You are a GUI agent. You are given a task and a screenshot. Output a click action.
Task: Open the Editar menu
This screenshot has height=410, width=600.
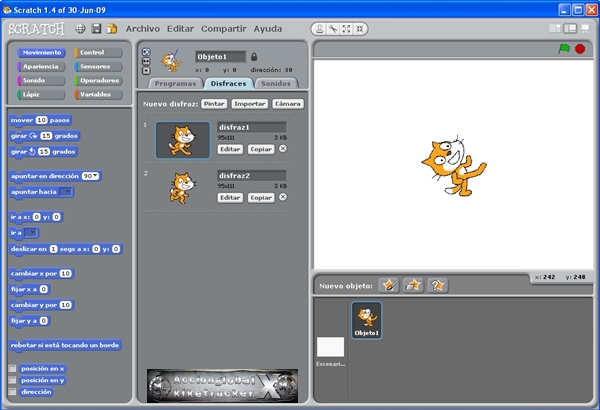pyautogui.click(x=180, y=29)
